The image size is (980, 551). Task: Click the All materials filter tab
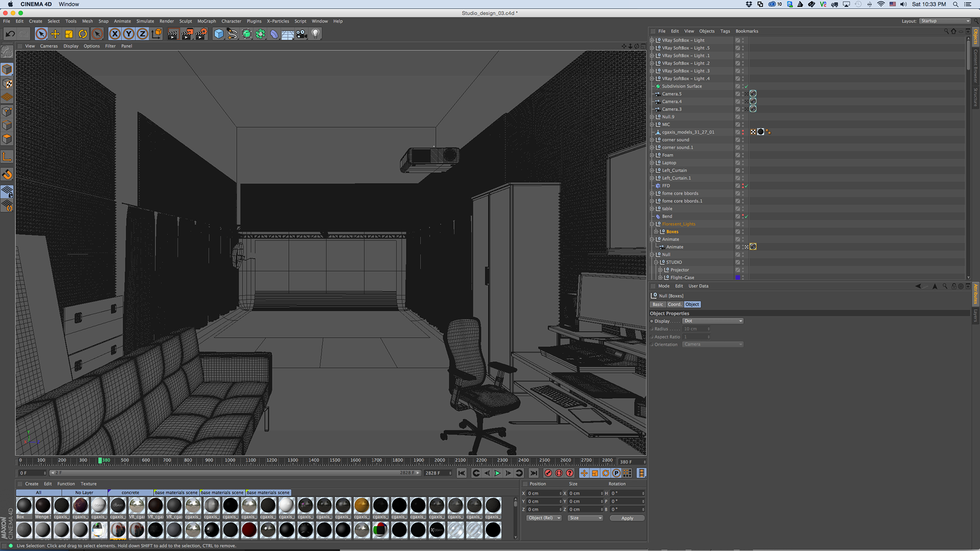click(x=39, y=492)
